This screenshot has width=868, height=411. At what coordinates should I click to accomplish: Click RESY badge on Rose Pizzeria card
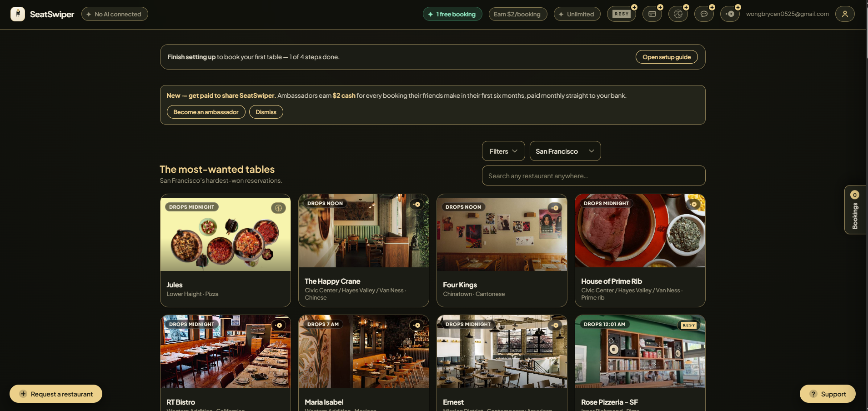689,325
